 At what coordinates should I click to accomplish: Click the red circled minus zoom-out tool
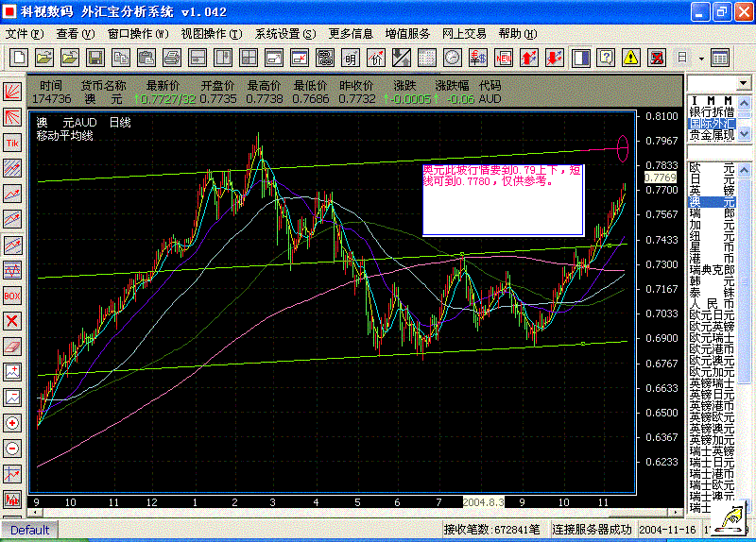point(12,449)
